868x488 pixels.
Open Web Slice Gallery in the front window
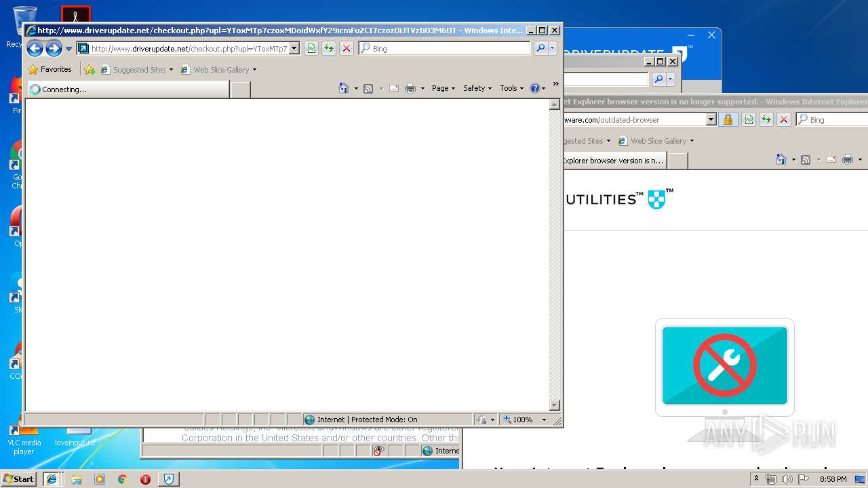(218, 69)
